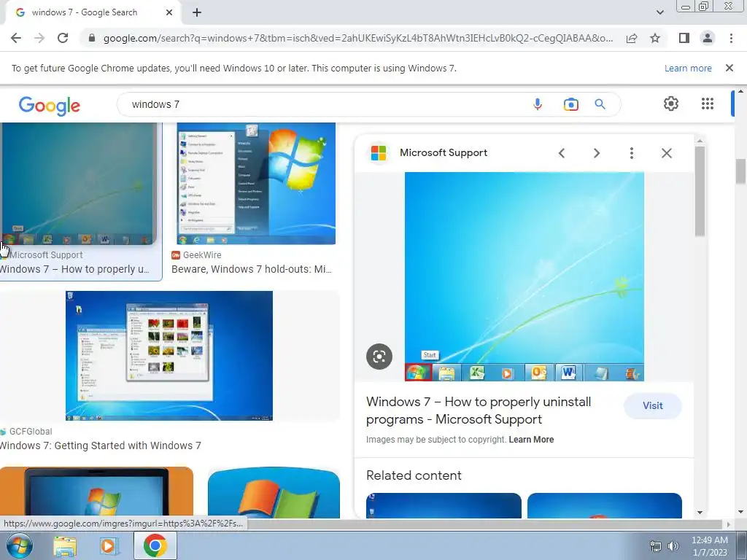The width and height of the screenshot is (747, 560).
Task: Open Microsoft Support source in preview header
Action: [x=443, y=153]
